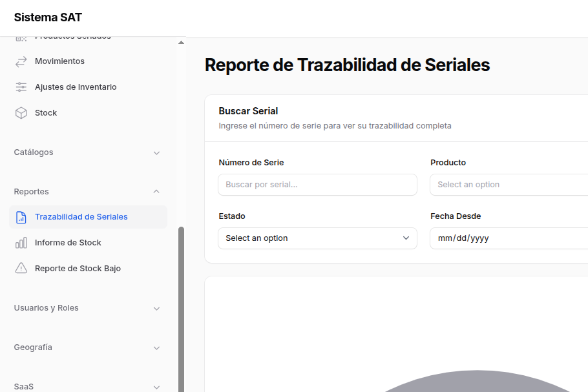Screen dimensions: 588x392
Task: Expand the SaaS section
Action: 156,387
